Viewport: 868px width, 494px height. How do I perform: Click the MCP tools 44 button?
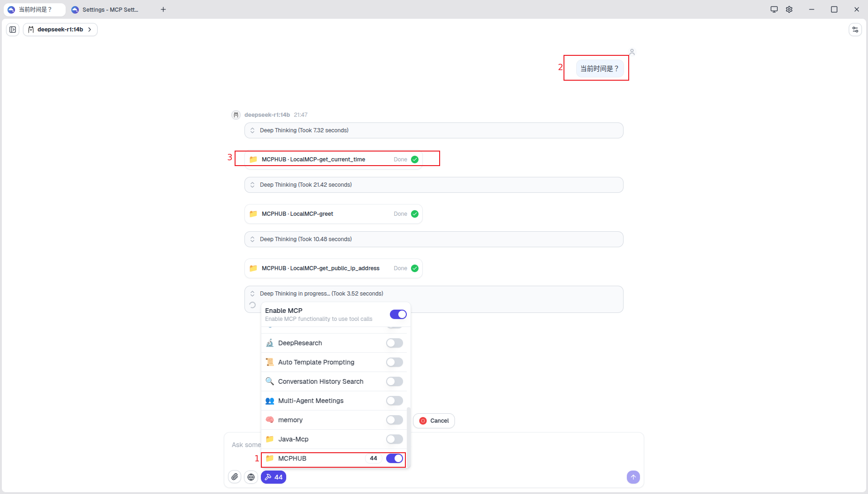point(274,477)
